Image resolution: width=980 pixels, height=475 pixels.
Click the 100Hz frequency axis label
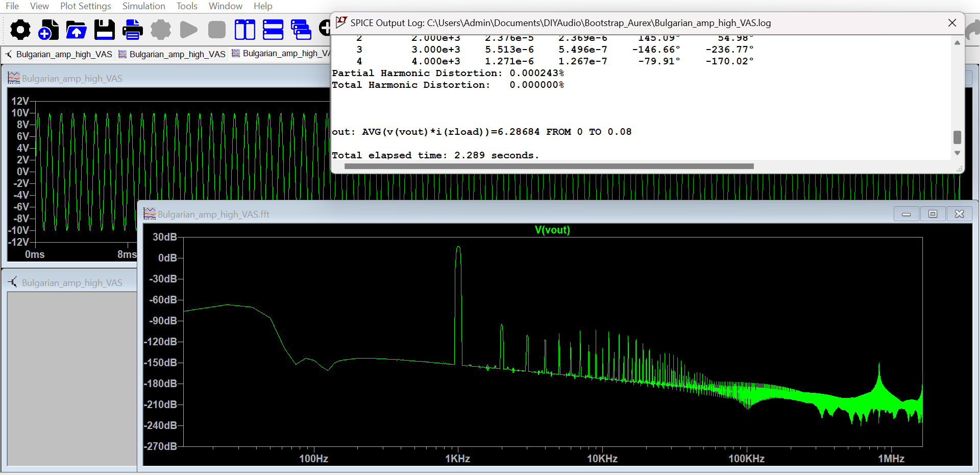click(313, 459)
